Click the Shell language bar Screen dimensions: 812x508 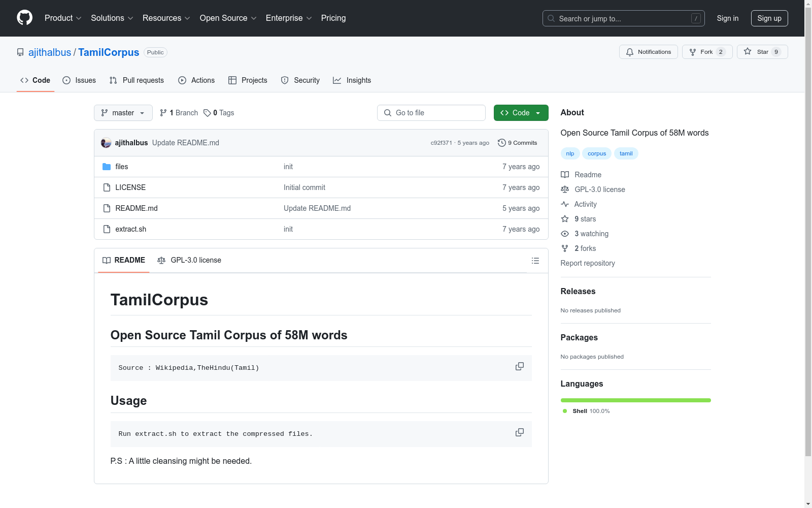[636, 400]
